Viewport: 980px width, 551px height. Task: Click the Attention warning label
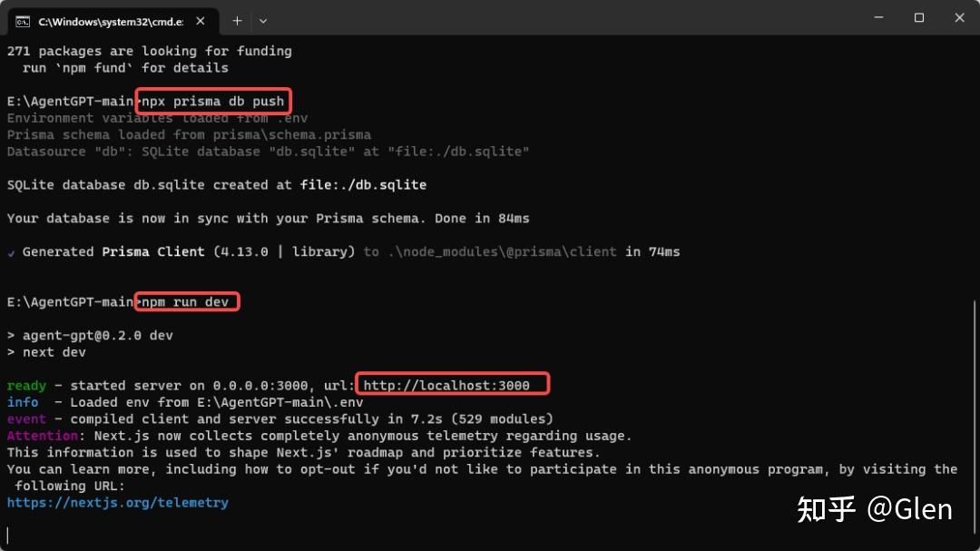click(x=43, y=436)
